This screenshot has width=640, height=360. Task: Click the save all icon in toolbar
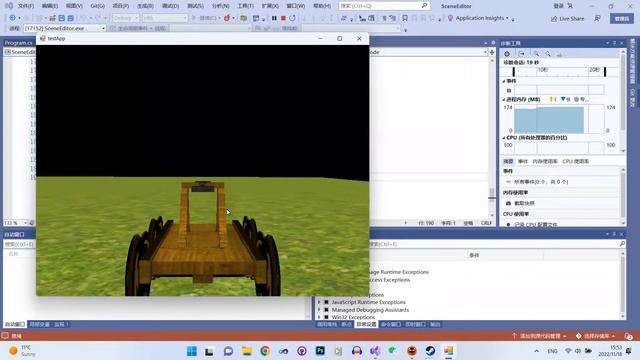point(70,18)
